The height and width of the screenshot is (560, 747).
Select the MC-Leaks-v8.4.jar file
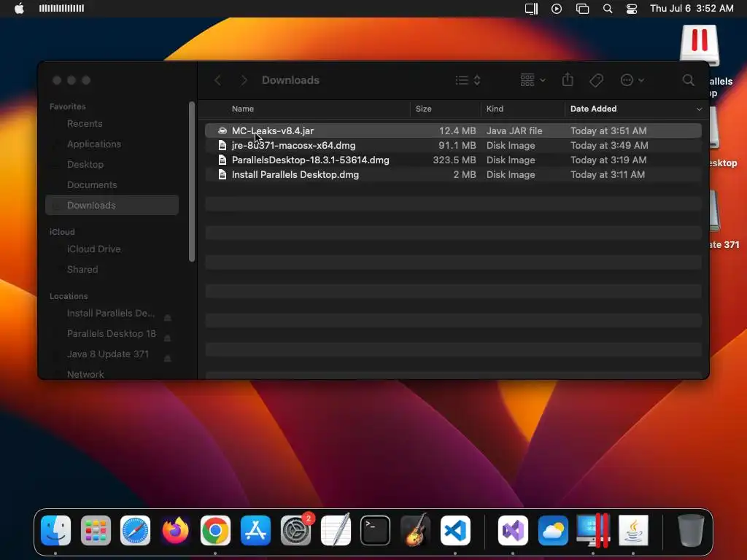tap(453, 131)
